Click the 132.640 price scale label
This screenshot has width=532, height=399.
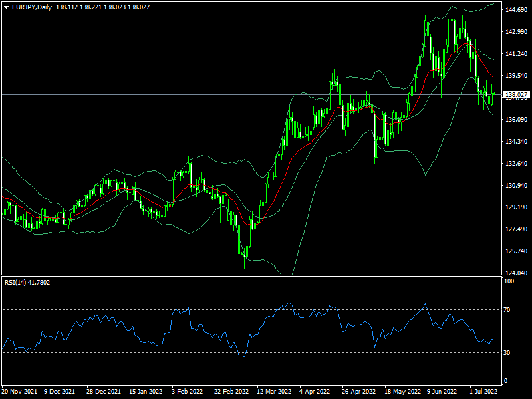(x=517, y=163)
